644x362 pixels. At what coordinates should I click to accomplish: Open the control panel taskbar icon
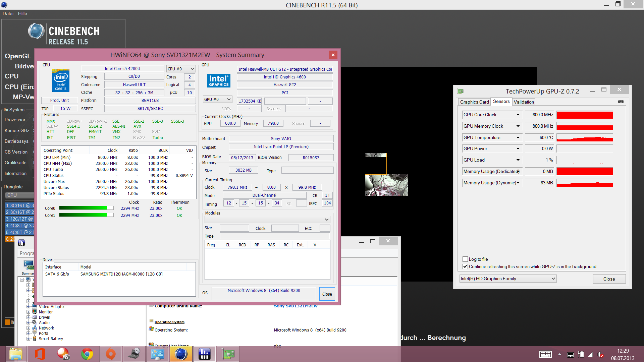(157, 354)
